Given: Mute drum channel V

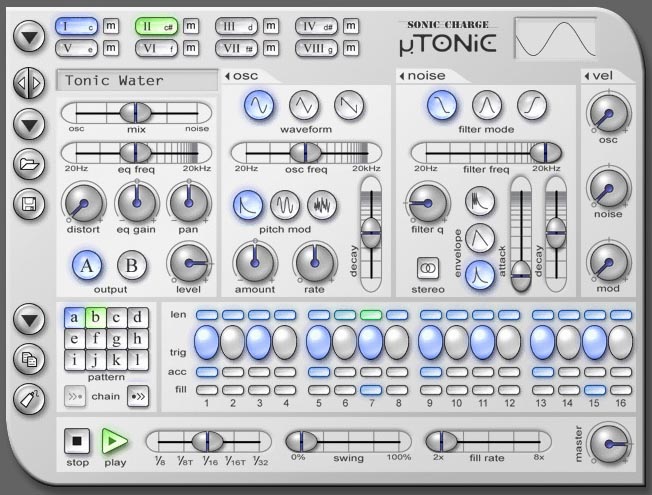Looking at the screenshot, I should tap(110, 48).
